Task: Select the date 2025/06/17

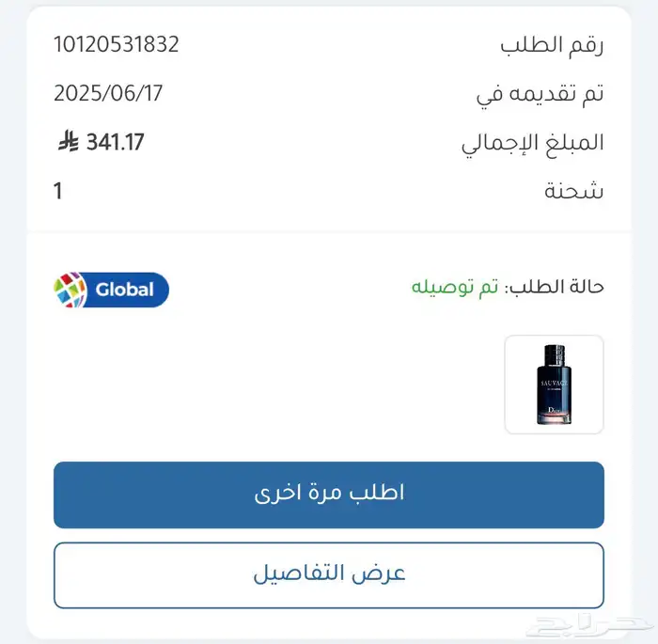Action: click(108, 93)
